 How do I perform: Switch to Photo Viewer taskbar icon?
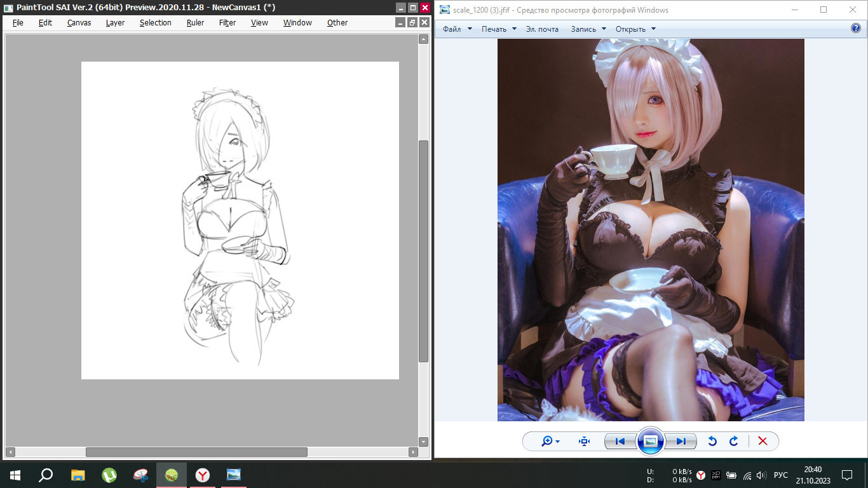coord(234,475)
